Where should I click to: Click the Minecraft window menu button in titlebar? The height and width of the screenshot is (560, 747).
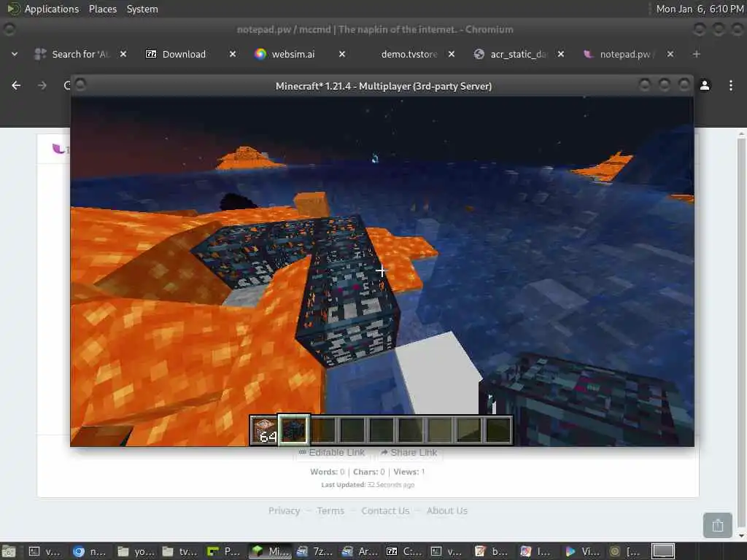click(x=80, y=85)
